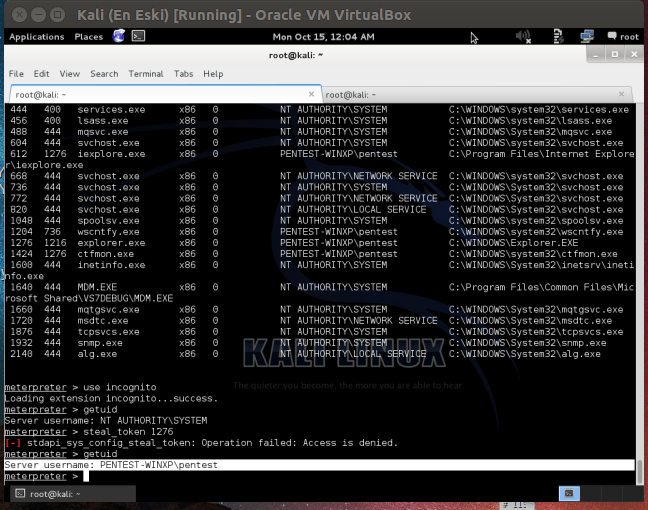Click the wscntfy.exe process name
The image size is (648, 510).
[x=108, y=231]
